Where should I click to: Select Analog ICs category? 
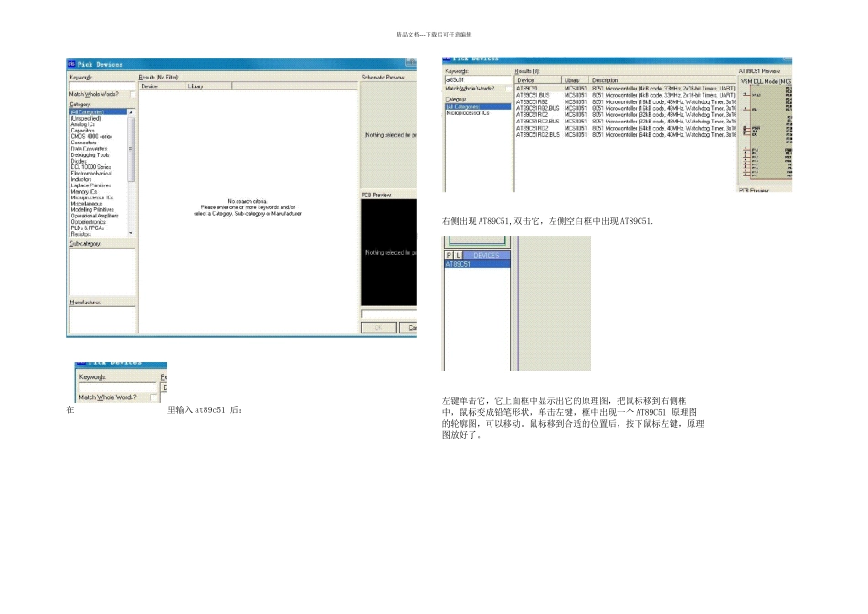click(98, 124)
